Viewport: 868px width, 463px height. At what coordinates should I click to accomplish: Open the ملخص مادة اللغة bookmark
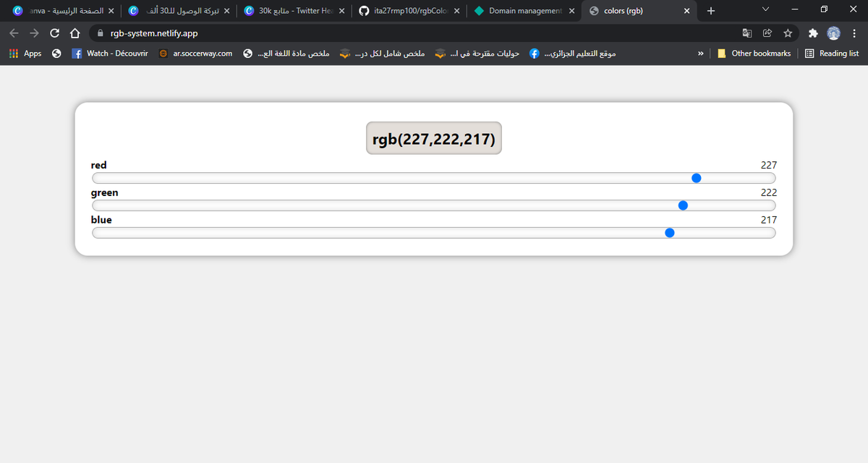286,54
